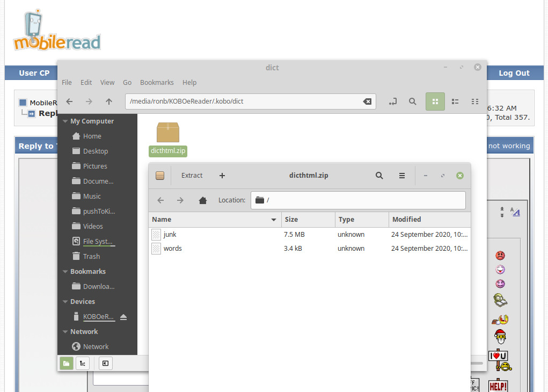This screenshot has height=392, width=548.
Task: Clear the path bar text
Action: click(x=367, y=101)
